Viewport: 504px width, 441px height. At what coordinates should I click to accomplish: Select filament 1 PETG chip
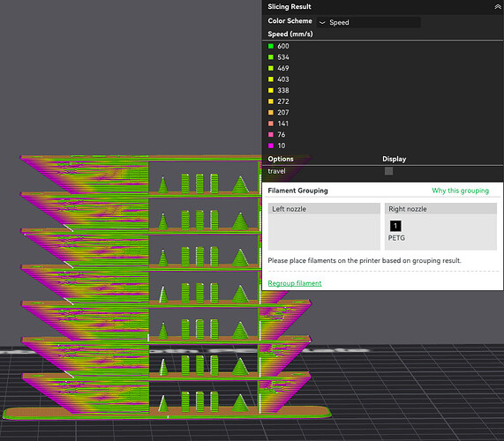click(x=395, y=226)
